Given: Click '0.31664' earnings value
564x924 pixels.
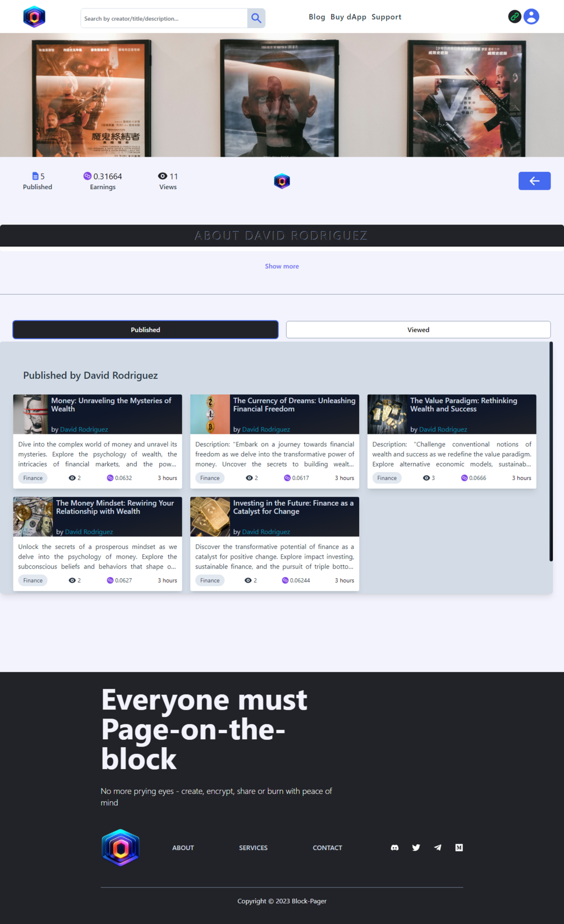Looking at the screenshot, I should 108,176.
